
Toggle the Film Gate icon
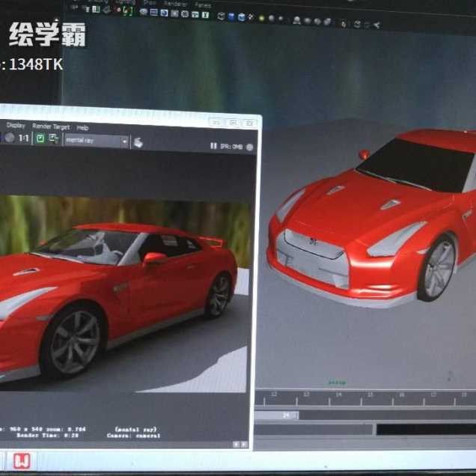[x=154, y=13]
